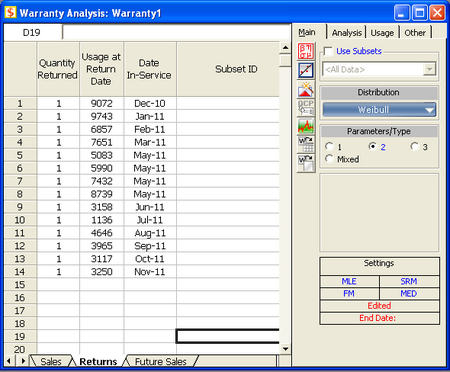The height and width of the screenshot is (372, 450).
Task: Open the probability Plot icon
Action: [306, 70]
